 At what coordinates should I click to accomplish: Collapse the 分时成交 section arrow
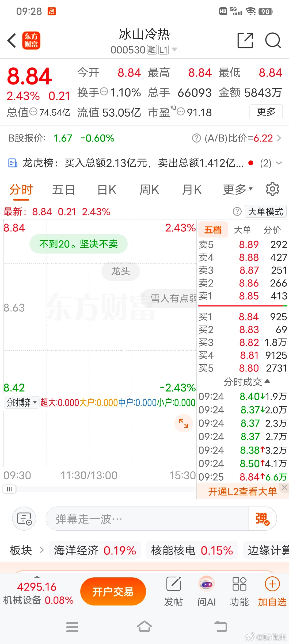point(267,381)
